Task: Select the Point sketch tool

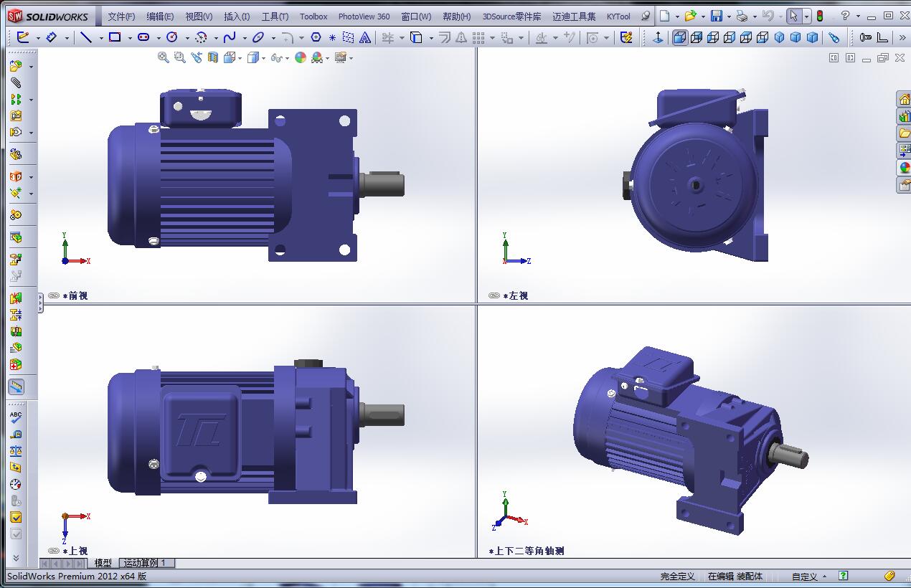Action: coord(333,37)
